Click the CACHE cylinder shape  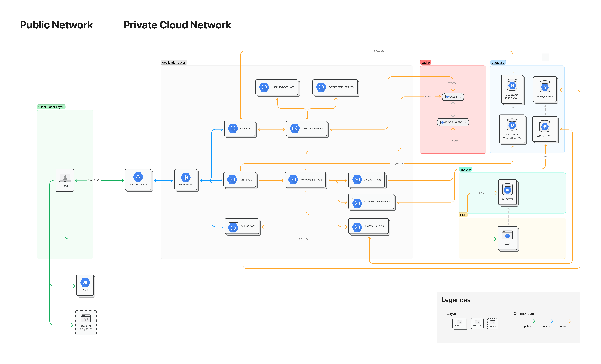point(453,97)
